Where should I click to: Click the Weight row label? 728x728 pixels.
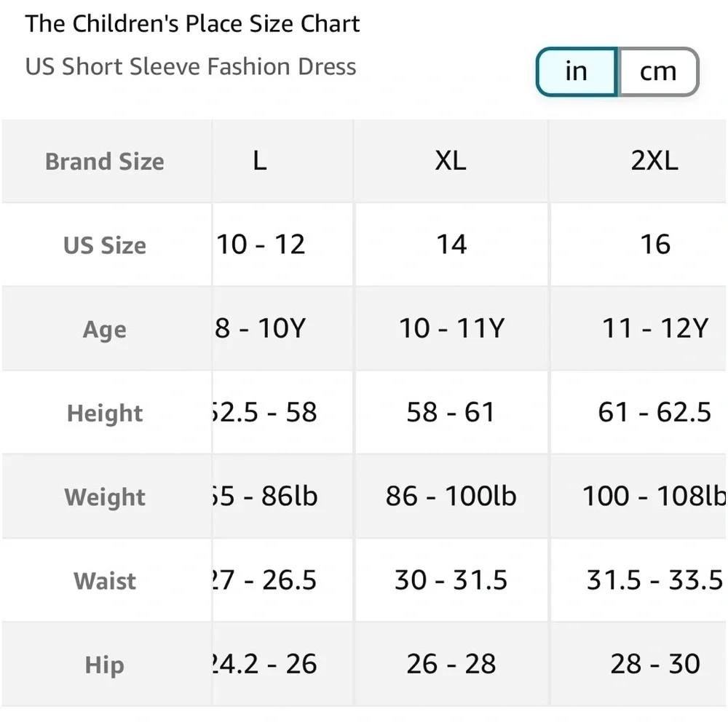(x=104, y=496)
